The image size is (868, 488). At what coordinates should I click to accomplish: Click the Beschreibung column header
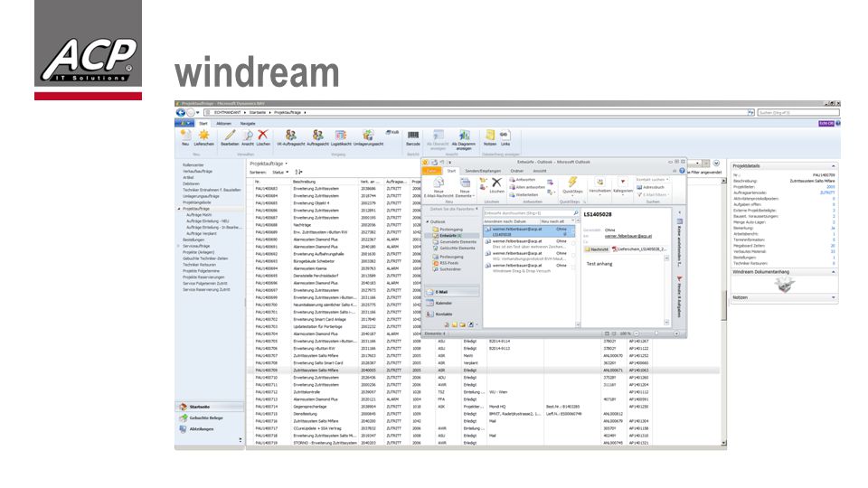coord(304,182)
